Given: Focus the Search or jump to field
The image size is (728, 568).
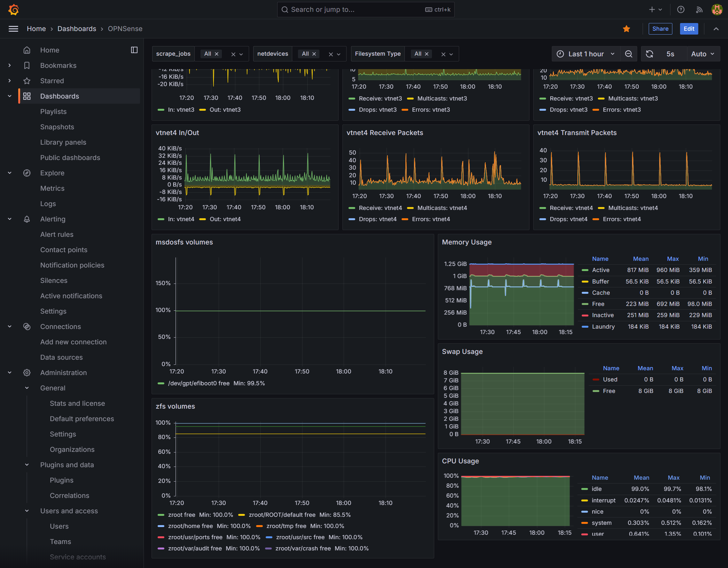Looking at the screenshot, I should [366, 9].
